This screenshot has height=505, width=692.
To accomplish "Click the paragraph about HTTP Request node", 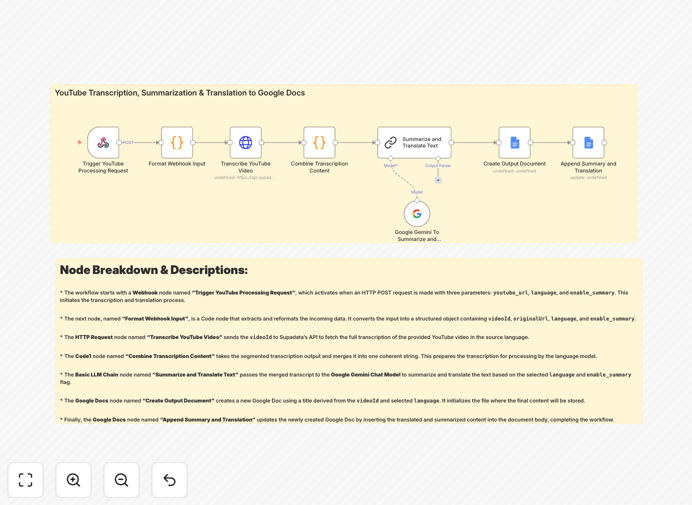I will [294, 337].
